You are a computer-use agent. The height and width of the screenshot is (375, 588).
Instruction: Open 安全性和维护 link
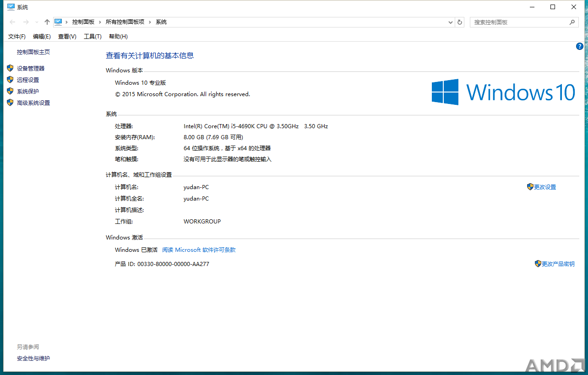(x=33, y=359)
